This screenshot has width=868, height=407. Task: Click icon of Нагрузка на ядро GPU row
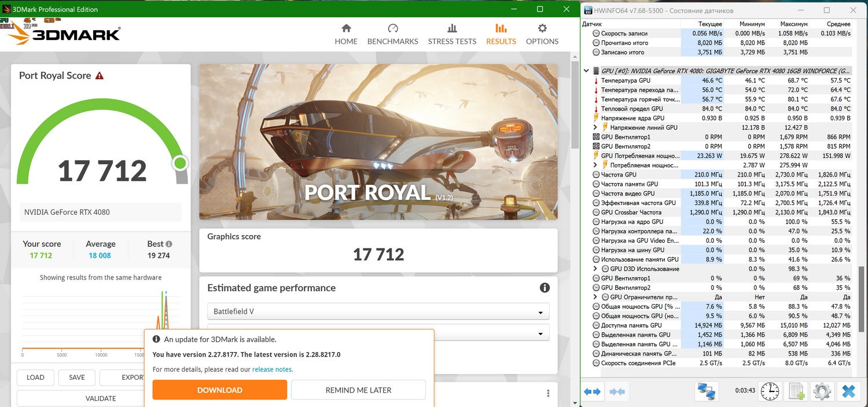pos(596,222)
